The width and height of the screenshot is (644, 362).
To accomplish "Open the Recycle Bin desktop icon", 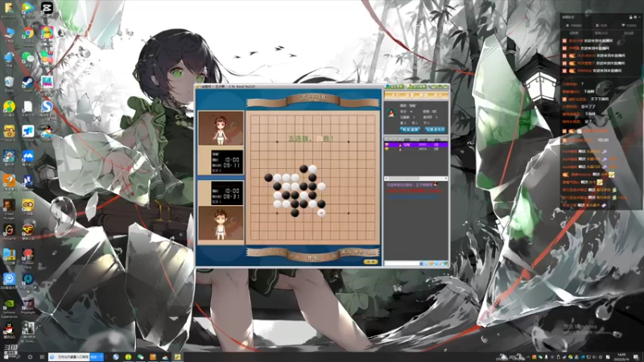I will coord(9,83).
